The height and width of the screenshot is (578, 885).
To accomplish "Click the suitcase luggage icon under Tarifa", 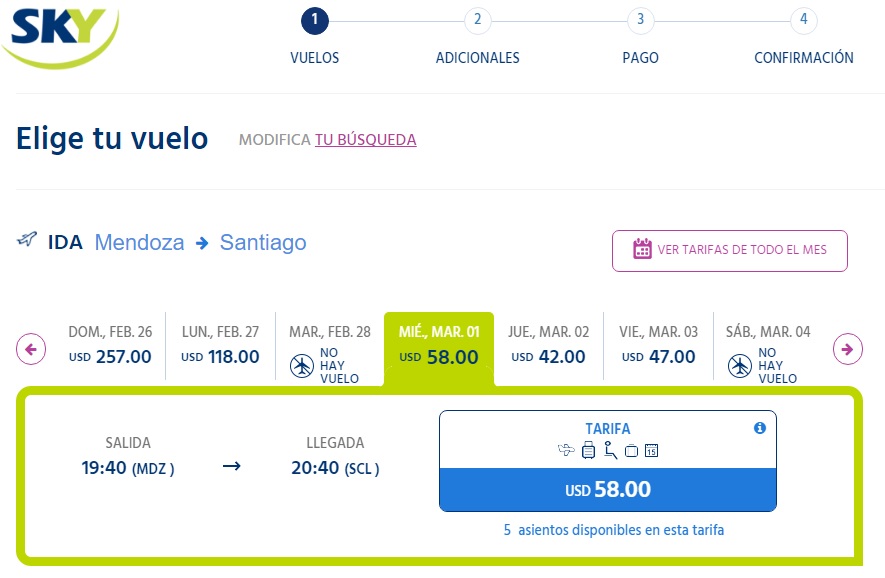I will click(588, 451).
